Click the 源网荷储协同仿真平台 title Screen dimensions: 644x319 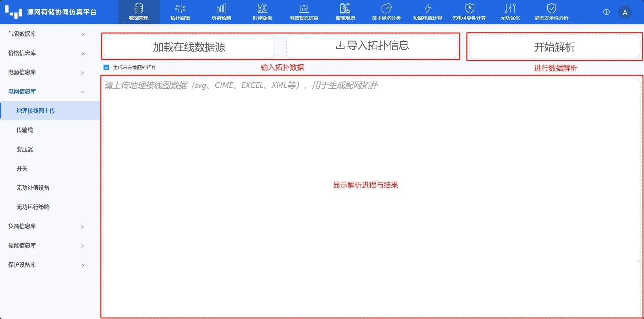click(62, 12)
